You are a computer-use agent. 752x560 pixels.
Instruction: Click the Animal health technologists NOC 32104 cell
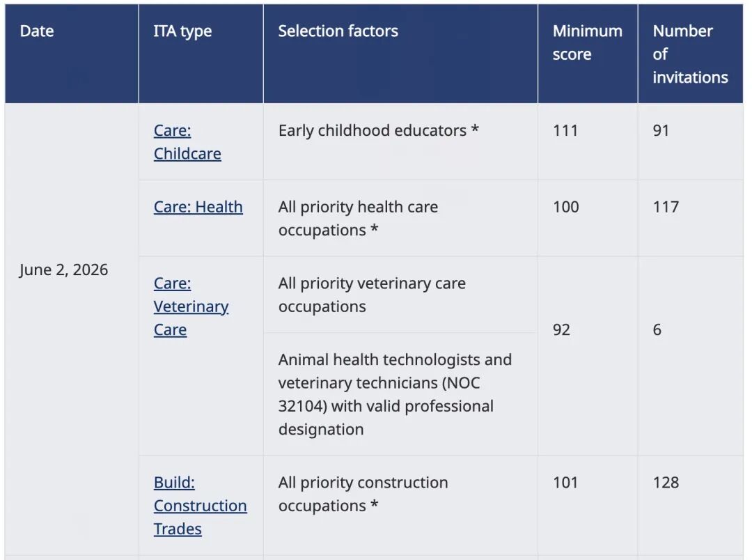(x=395, y=394)
